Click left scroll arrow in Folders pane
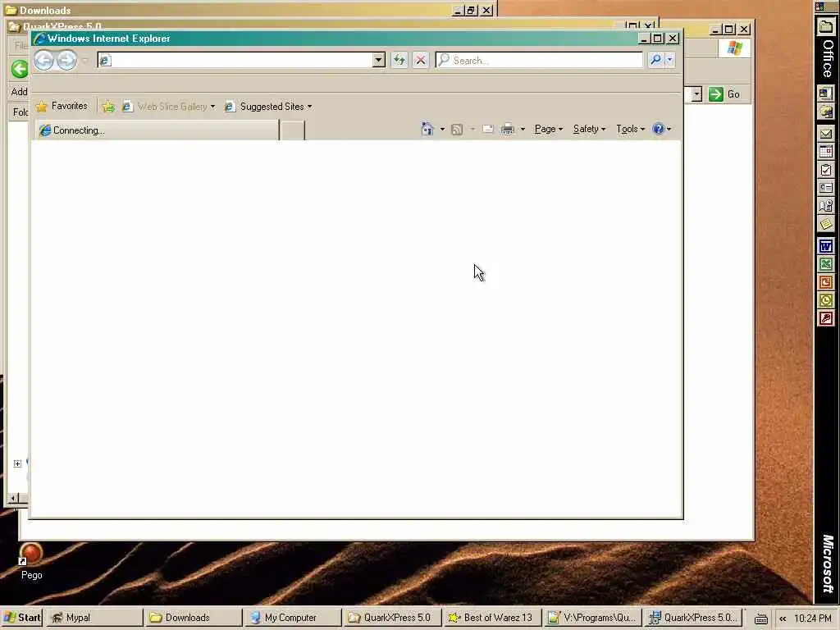 click(x=14, y=498)
